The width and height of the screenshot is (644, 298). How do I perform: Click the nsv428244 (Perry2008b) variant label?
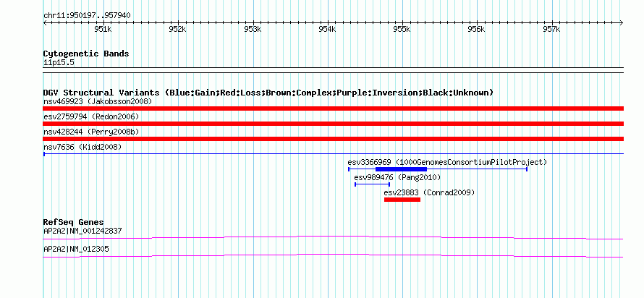91,132
